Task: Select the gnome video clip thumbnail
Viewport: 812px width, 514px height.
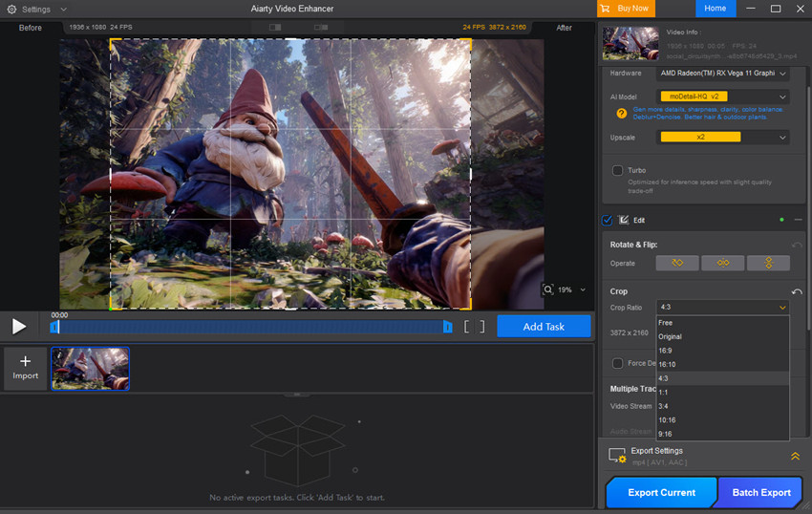Action: click(x=90, y=369)
